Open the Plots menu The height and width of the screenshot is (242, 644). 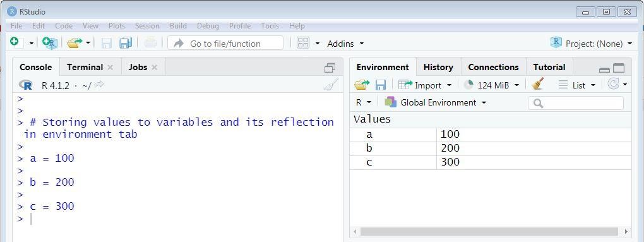coord(117,26)
